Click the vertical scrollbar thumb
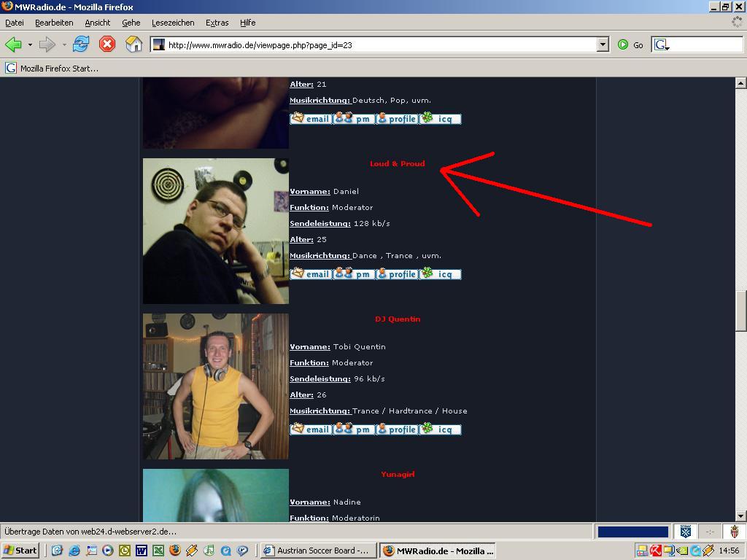The image size is (747, 560). click(740, 311)
